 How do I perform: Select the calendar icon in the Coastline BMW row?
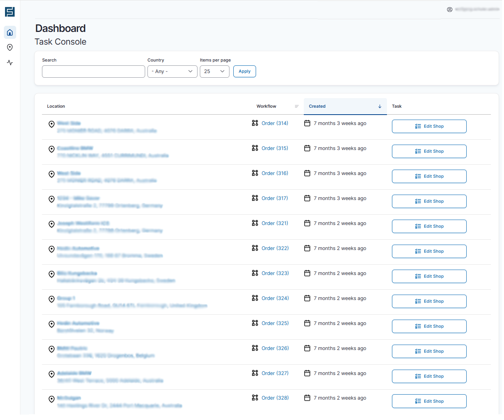point(307,148)
